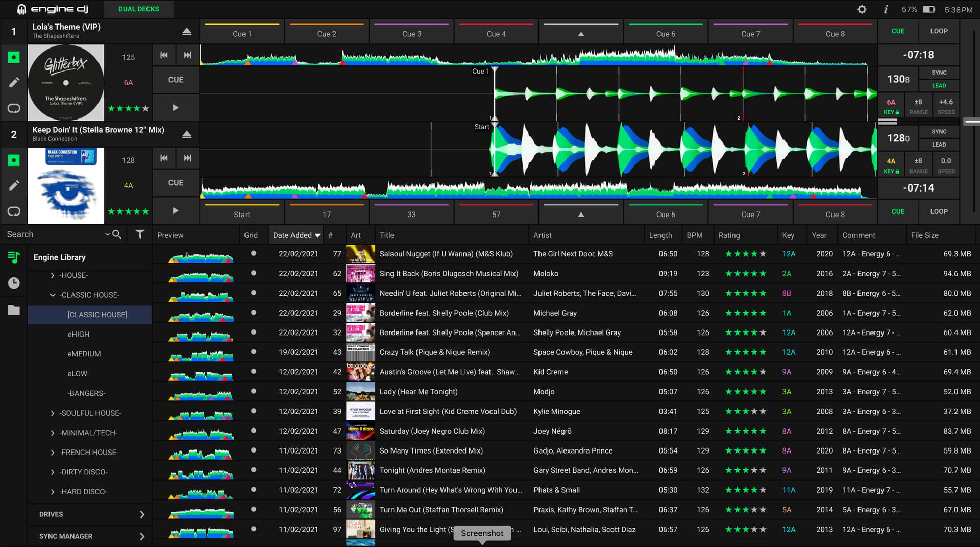The width and height of the screenshot is (980, 547).
Task: Click the DUAL DECKS tab
Action: point(138,9)
